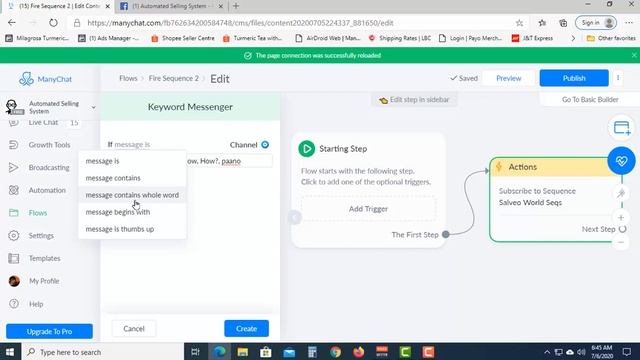Open the 'message is' condition dropdown
This screenshot has height=360, width=640.
(x=132, y=144)
